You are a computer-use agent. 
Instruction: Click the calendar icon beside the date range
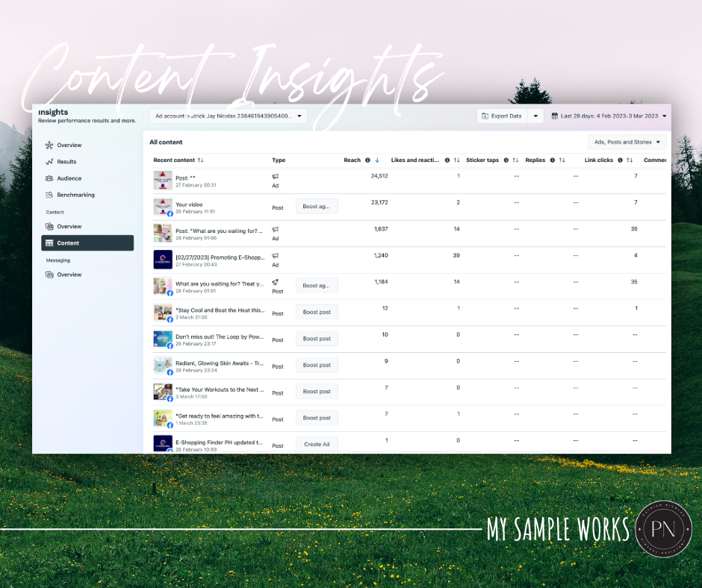pyautogui.click(x=554, y=116)
